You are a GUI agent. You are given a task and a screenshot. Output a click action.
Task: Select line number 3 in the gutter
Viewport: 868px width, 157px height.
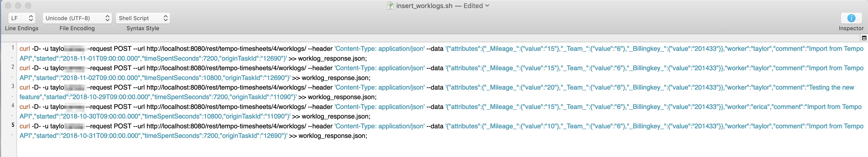[13, 86]
